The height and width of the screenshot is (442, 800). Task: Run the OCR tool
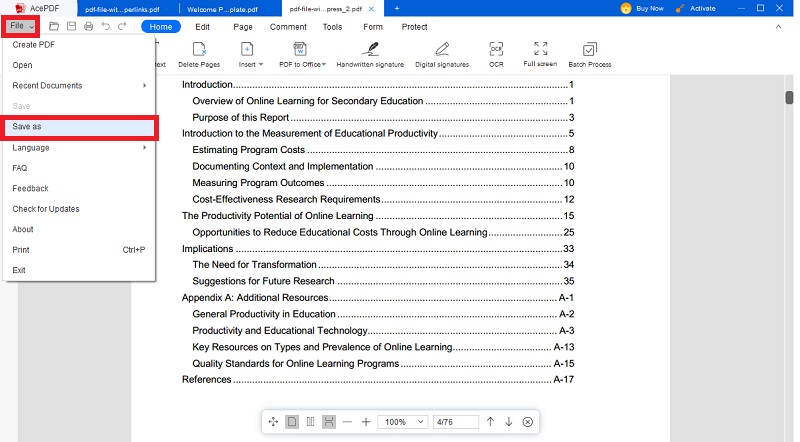click(496, 55)
